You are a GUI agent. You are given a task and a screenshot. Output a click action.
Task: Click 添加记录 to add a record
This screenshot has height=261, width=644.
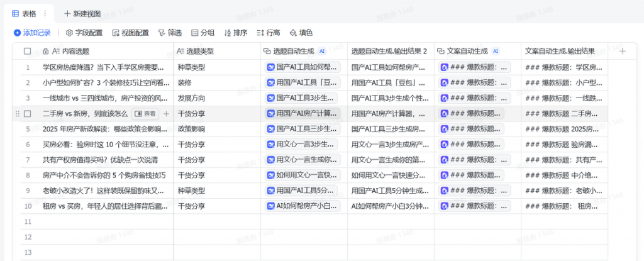32,33
